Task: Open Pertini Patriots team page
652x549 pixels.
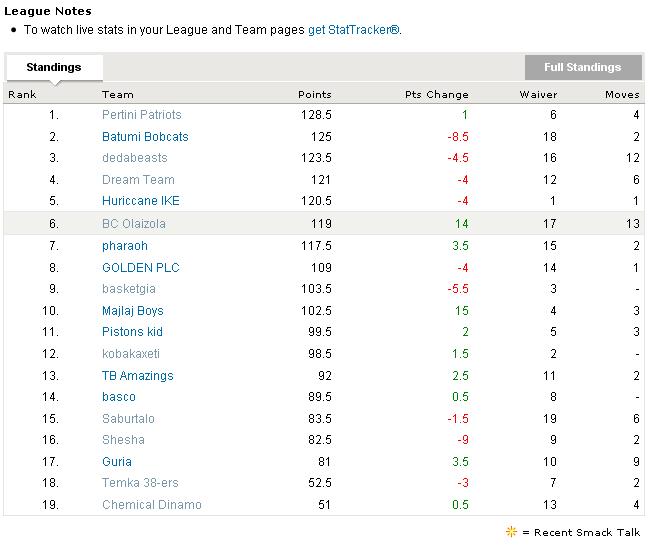Action: click(141, 115)
